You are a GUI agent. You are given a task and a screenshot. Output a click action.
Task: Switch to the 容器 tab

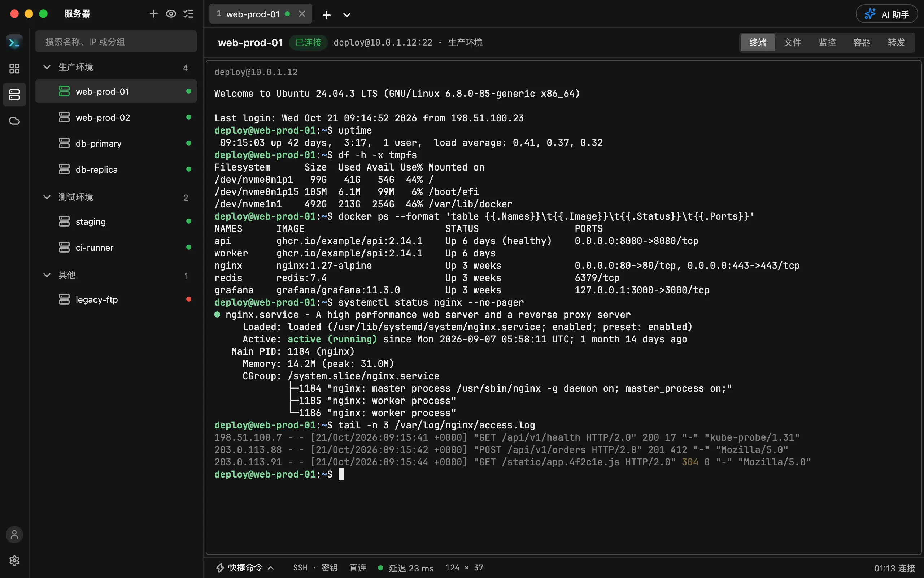(x=862, y=42)
